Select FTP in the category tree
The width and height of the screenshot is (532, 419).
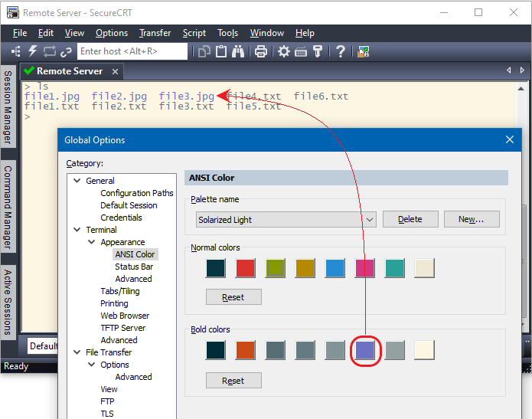(107, 401)
